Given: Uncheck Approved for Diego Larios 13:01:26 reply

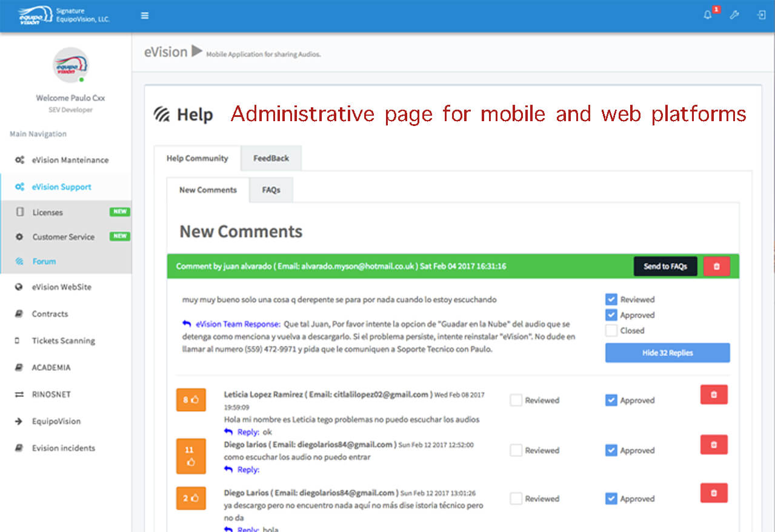Looking at the screenshot, I should click(x=611, y=499).
